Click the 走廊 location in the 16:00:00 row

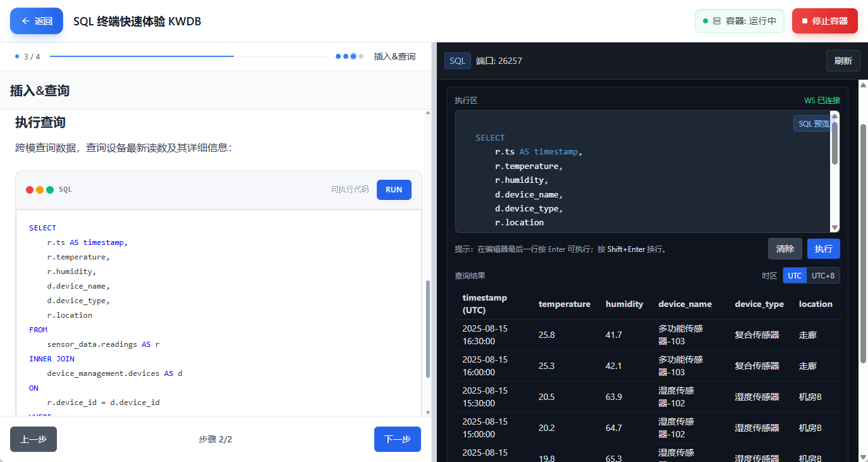pyautogui.click(x=807, y=366)
